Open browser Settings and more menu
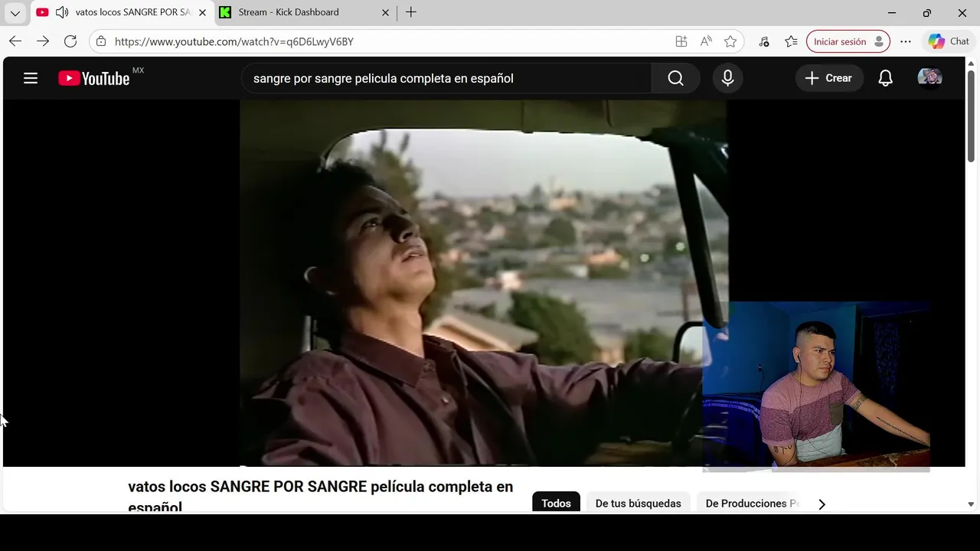 point(906,41)
